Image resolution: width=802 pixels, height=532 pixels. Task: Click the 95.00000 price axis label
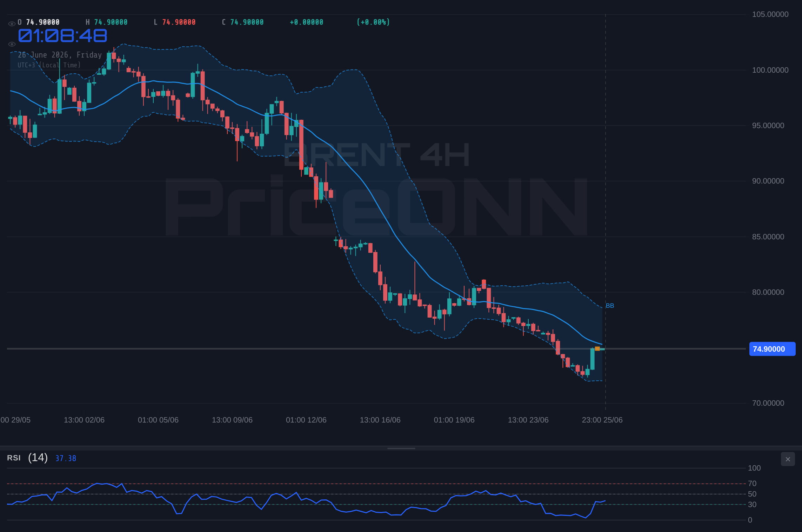click(768, 126)
